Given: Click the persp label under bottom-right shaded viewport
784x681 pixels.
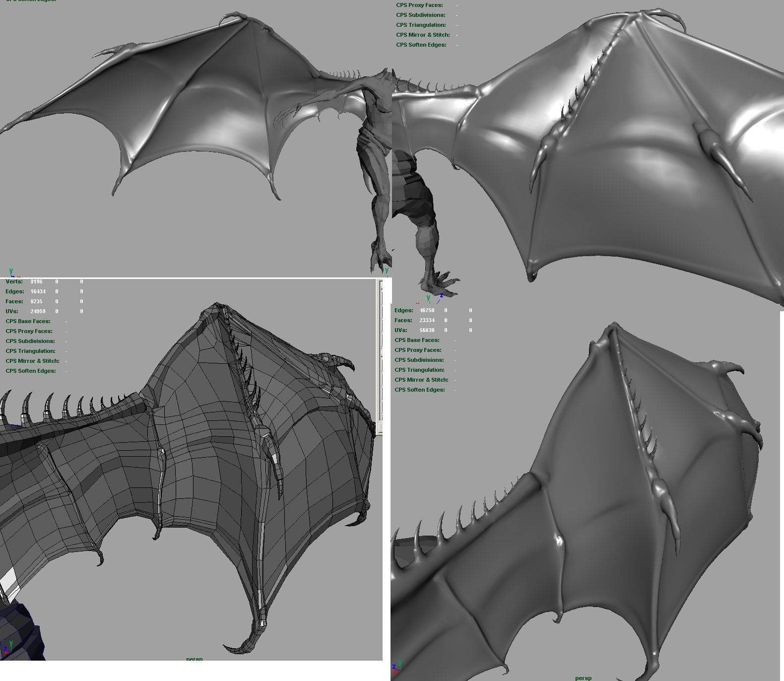Looking at the screenshot, I should point(583,678).
